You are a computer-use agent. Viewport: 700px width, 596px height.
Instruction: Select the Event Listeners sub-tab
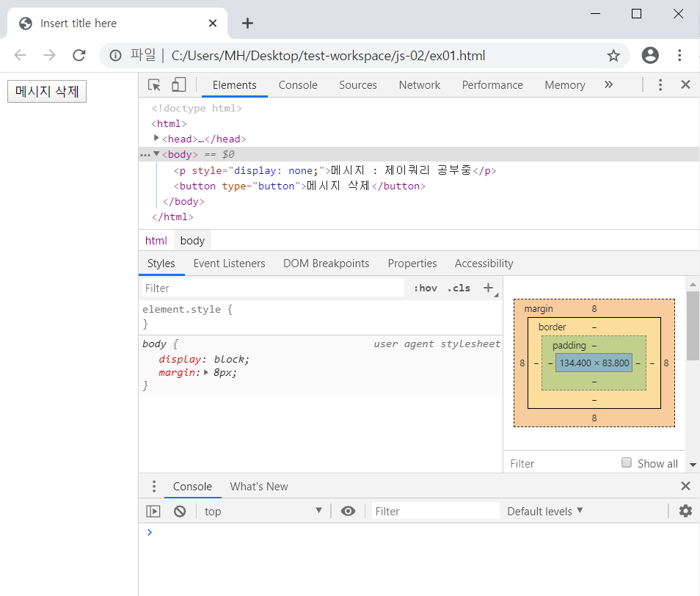point(229,264)
